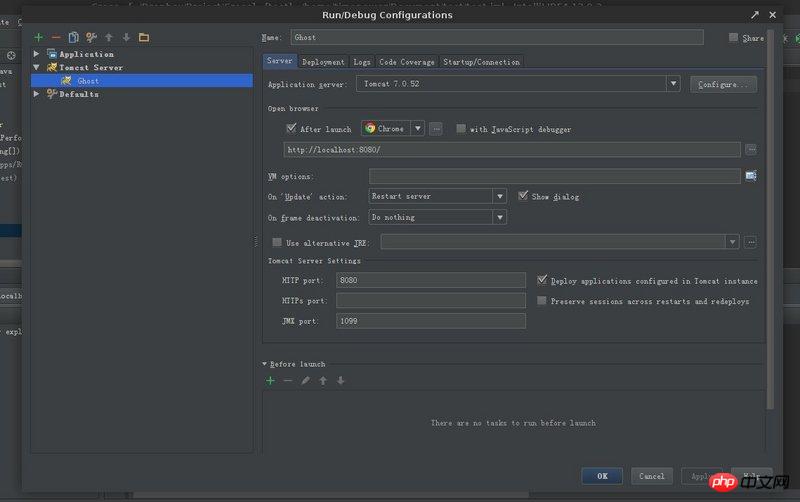Click the HTTP port field 8080
Viewport: 800px width, 502px height.
(431, 280)
